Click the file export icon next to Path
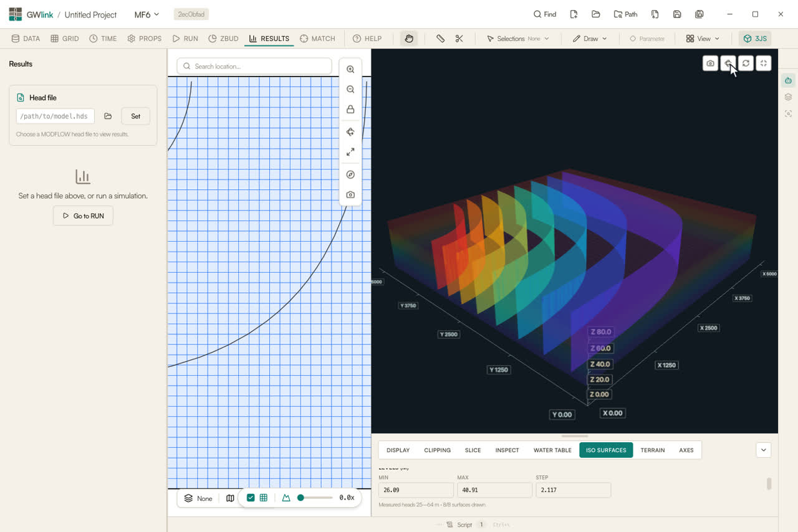This screenshot has width=798, height=532. click(x=655, y=14)
